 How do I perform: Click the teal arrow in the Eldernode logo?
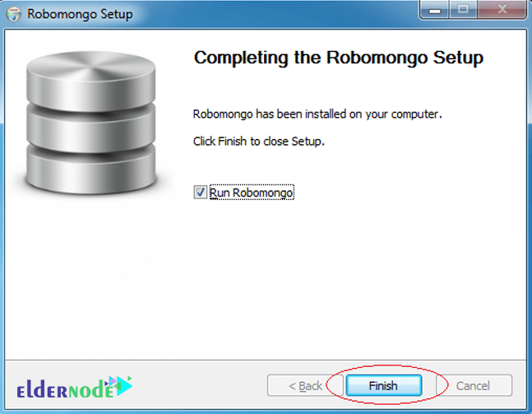124,386
